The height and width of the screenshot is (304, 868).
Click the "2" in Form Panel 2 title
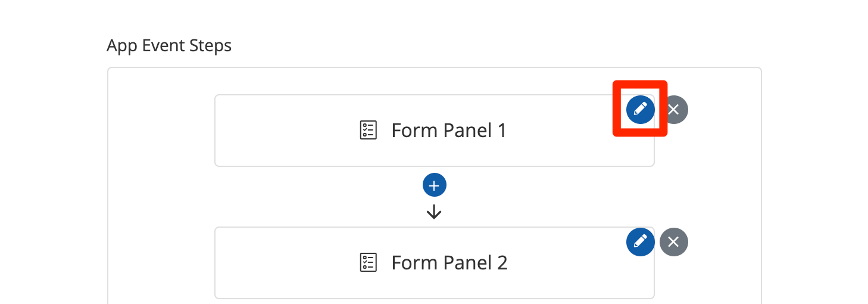501,262
